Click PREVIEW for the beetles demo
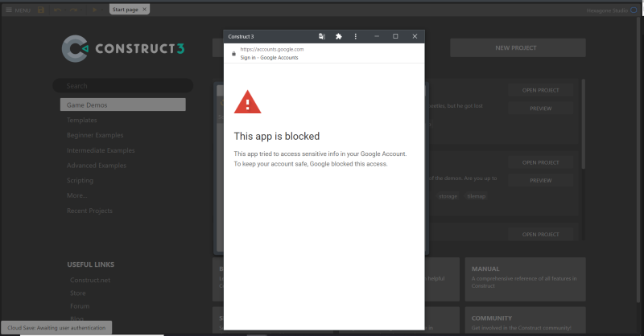 tap(540, 109)
